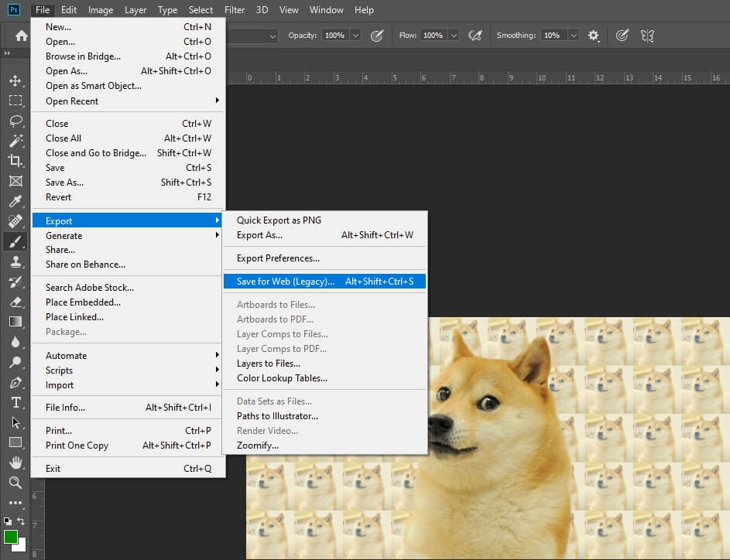The height and width of the screenshot is (560, 730).
Task: Open the Opacity dropdown arrow
Action: coord(355,36)
